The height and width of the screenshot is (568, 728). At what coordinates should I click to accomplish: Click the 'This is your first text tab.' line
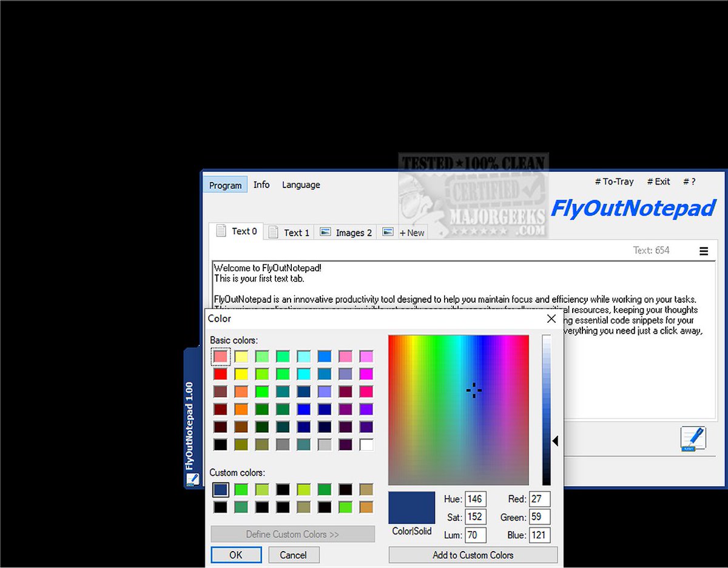click(x=259, y=279)
